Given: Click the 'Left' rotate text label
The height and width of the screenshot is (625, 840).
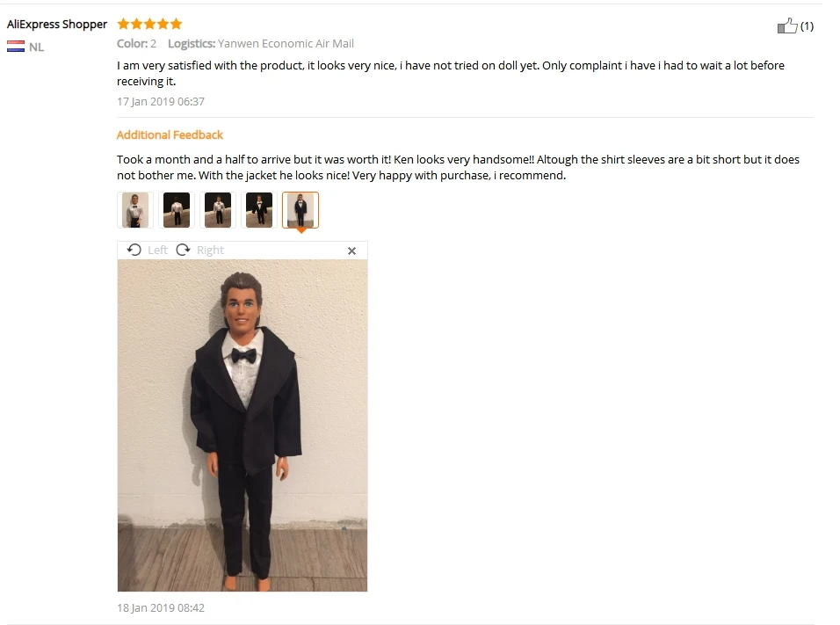Looking at the screenshot, I should (157, 251).
